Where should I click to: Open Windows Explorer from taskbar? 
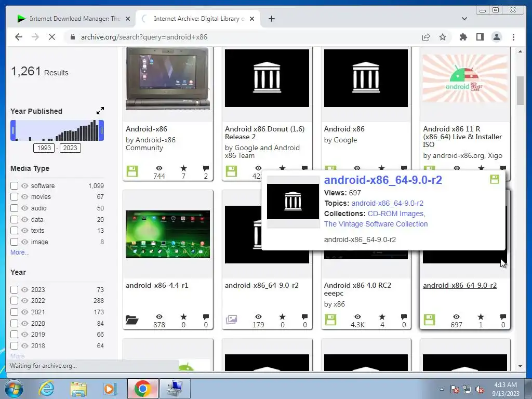[x=78, y=389]
